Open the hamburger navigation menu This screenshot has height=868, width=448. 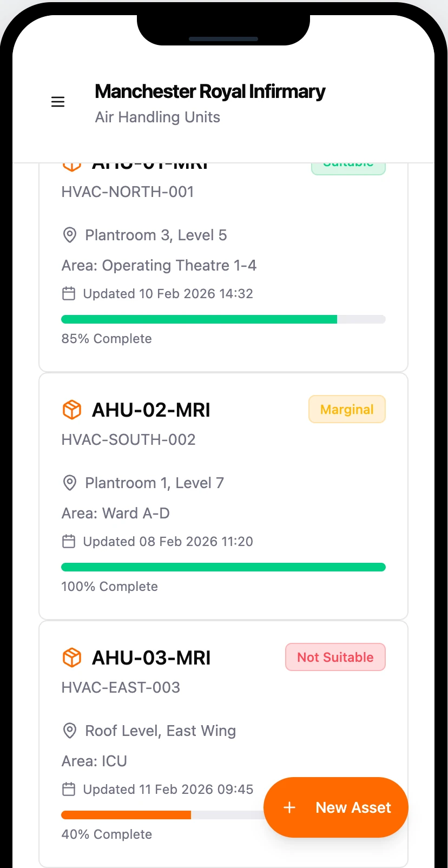click(58, 101)
